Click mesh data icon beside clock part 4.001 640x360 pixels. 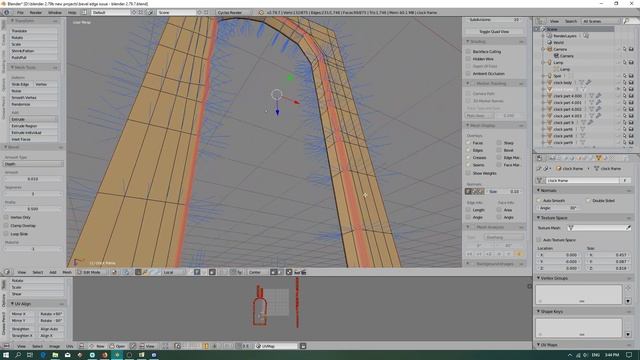pos(591,102)
